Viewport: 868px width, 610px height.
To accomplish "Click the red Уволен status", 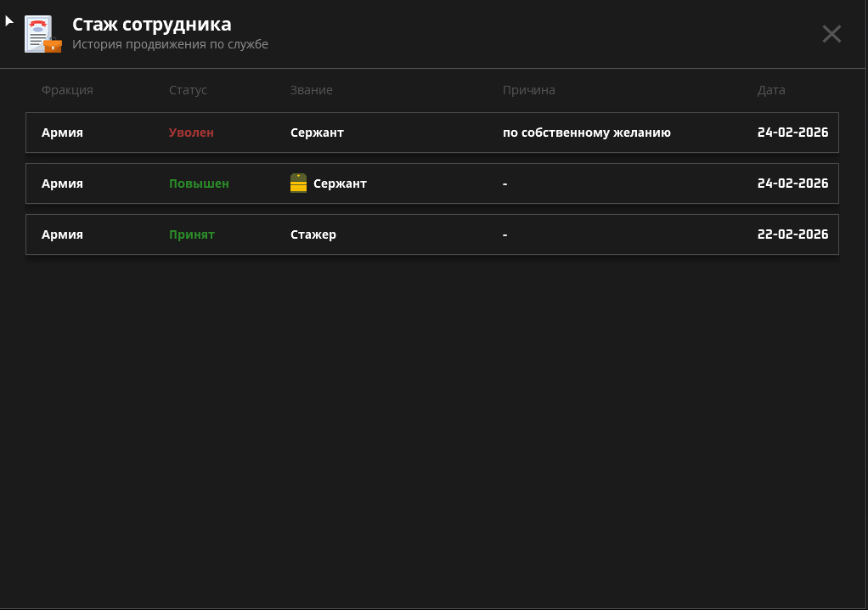I will pos(191,133).
